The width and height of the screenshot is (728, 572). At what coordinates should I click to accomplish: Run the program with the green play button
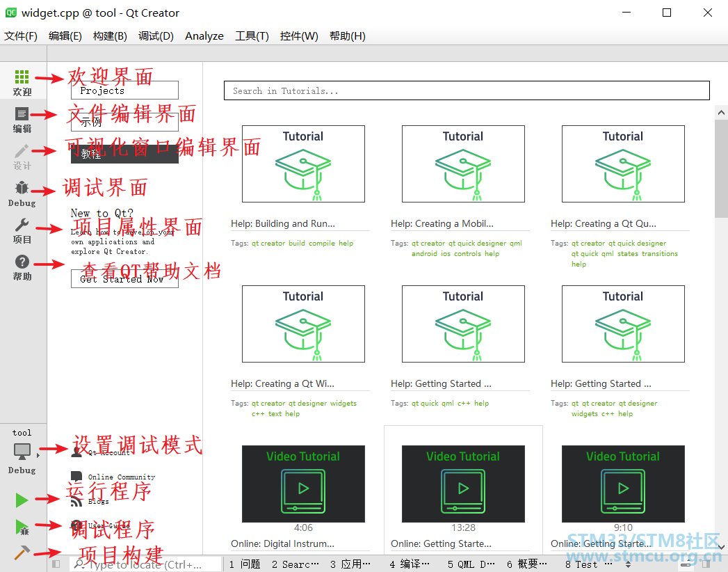(x=22, y=500)
